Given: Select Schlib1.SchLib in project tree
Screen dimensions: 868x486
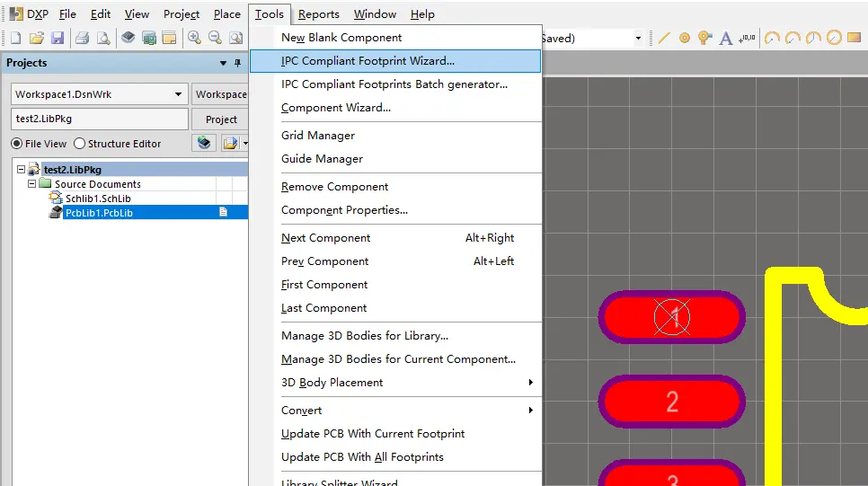Looking at the screenshot, I should click(98, 199).
